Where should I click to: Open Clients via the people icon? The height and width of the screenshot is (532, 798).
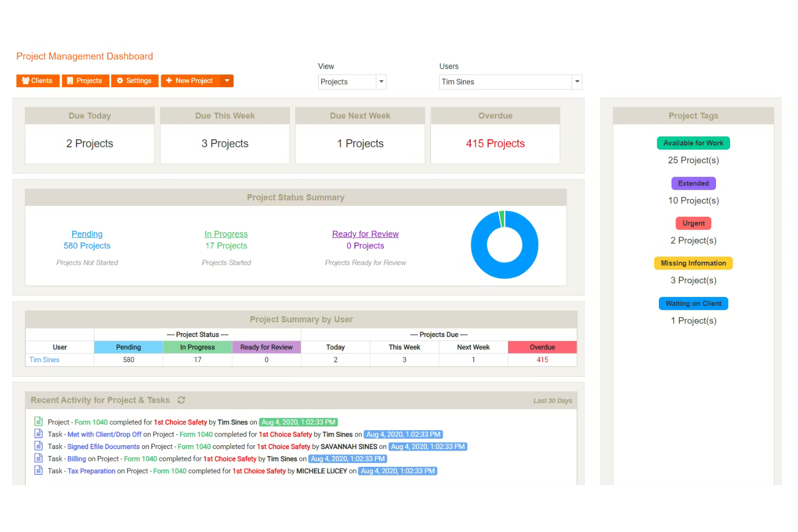[x=26, y=81]
